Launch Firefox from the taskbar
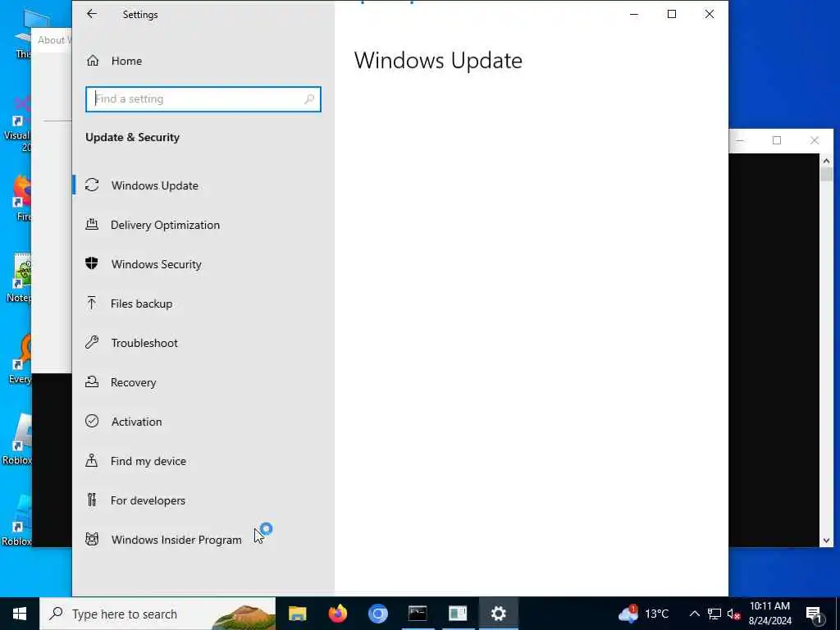This screenshot has height=630, width=840. 337,614
